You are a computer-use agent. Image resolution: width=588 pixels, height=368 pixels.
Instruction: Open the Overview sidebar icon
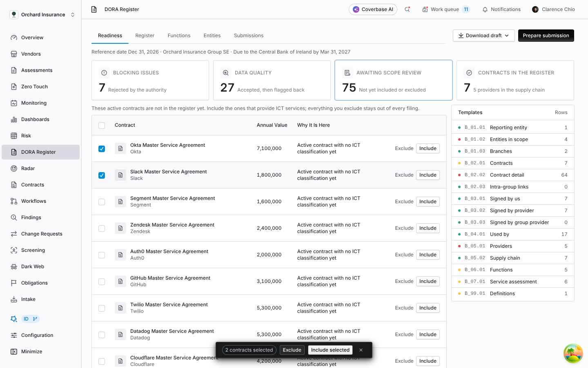click(x=14, y=38)
